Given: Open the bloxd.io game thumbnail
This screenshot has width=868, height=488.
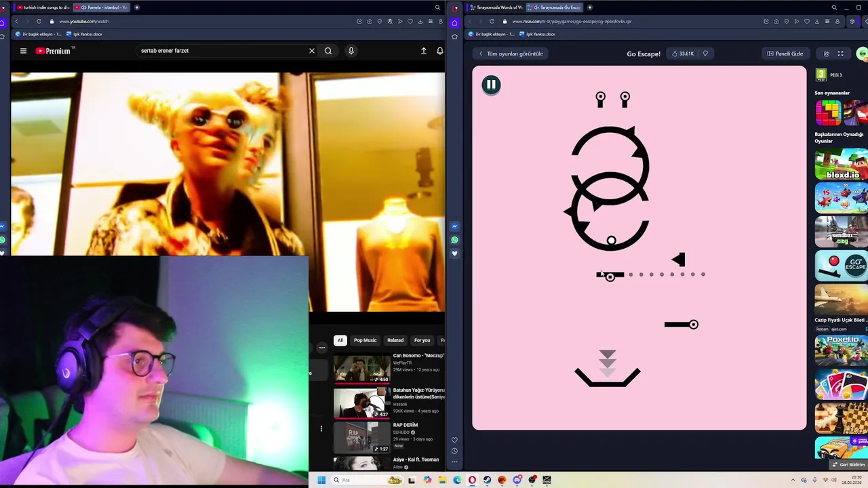Looking at the screenshot, I should tap(842, 165).
